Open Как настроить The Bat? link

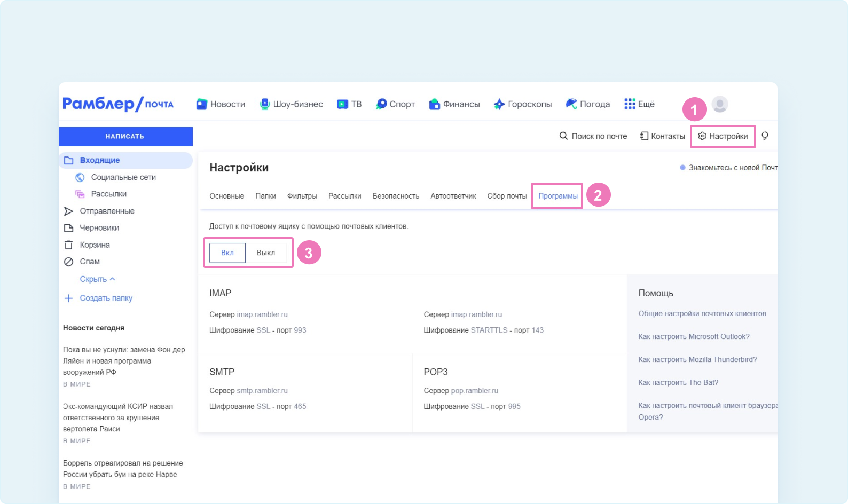click(678, 383)
